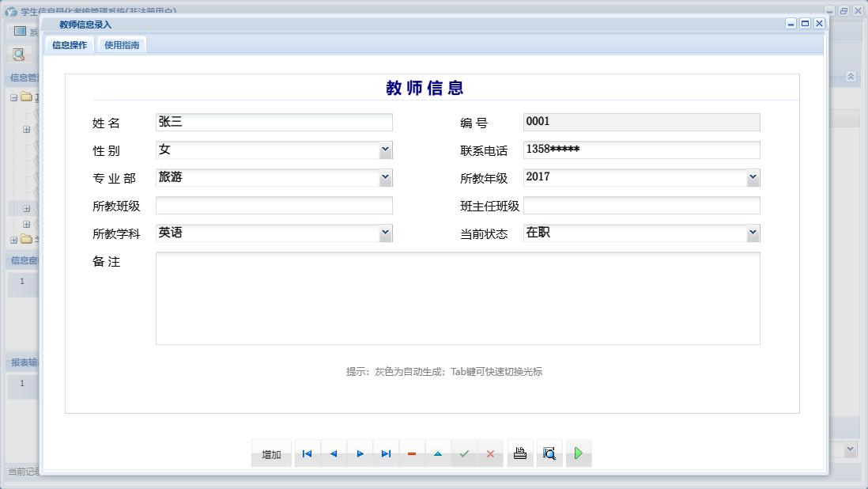The height and width of the screenshot is (489, 868).
Task: Click inside the 备注 remarks text area
Action: coord(459,297)
